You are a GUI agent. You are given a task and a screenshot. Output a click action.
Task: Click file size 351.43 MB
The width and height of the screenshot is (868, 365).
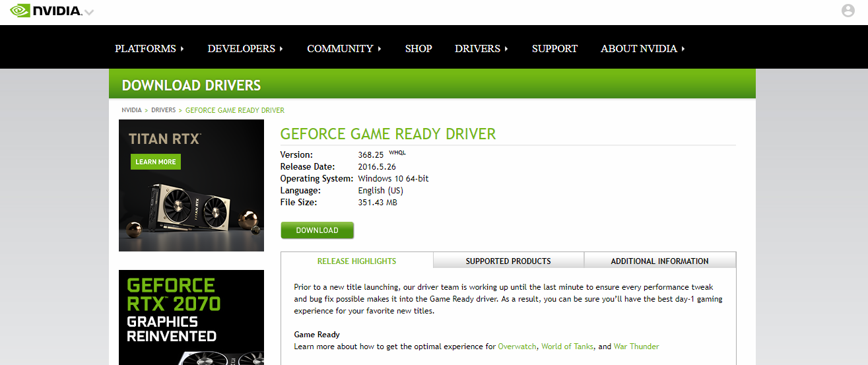pyautogui.click(x=378, y=203)
